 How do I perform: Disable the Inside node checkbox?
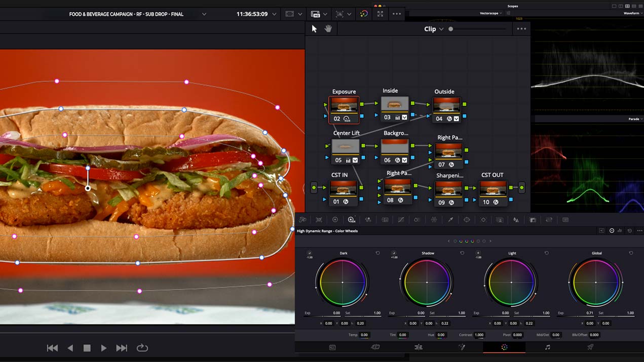click(404, 118)
